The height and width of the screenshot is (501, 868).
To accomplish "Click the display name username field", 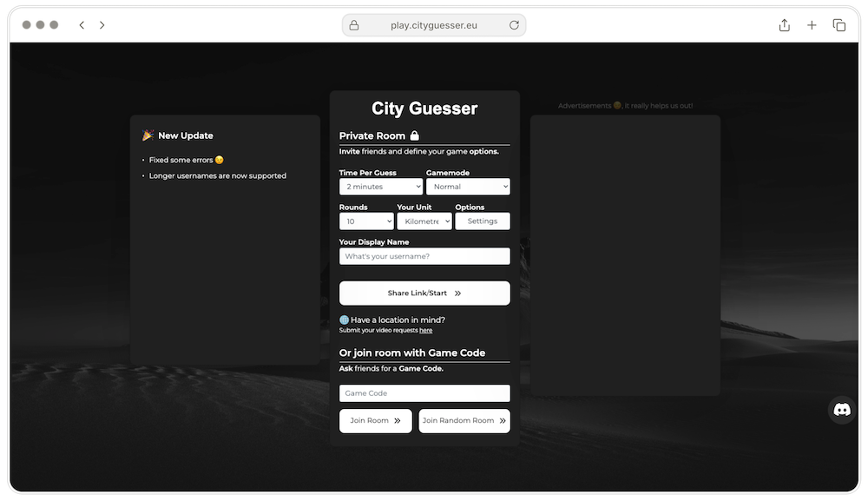I will tap(424, 255).
